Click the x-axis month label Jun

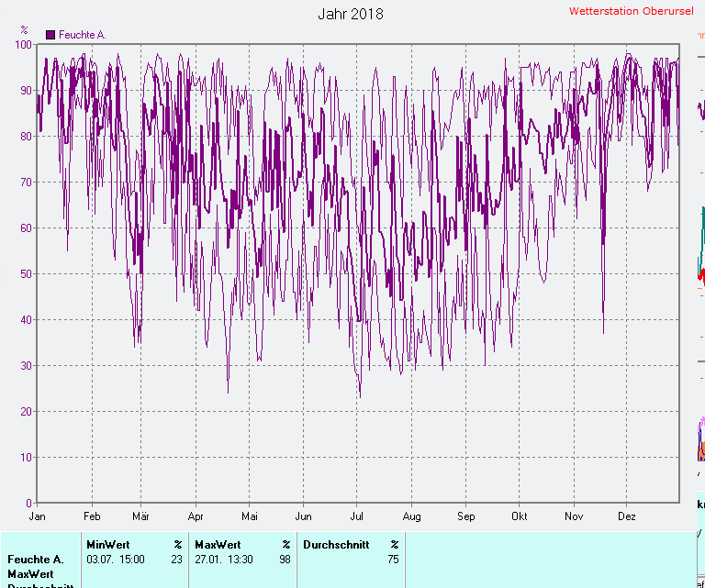coord(304,516)
